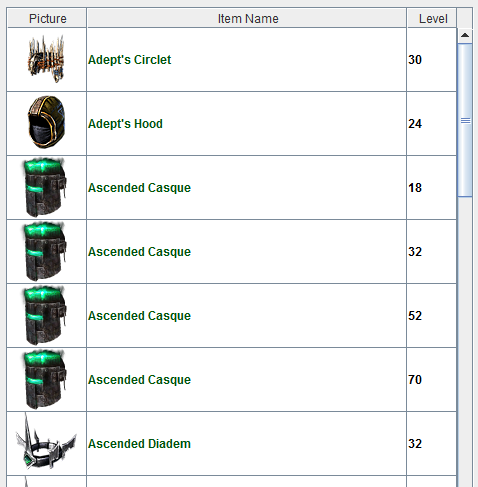Click the level 70 cell of Ascended Casque

coord(431,380)
